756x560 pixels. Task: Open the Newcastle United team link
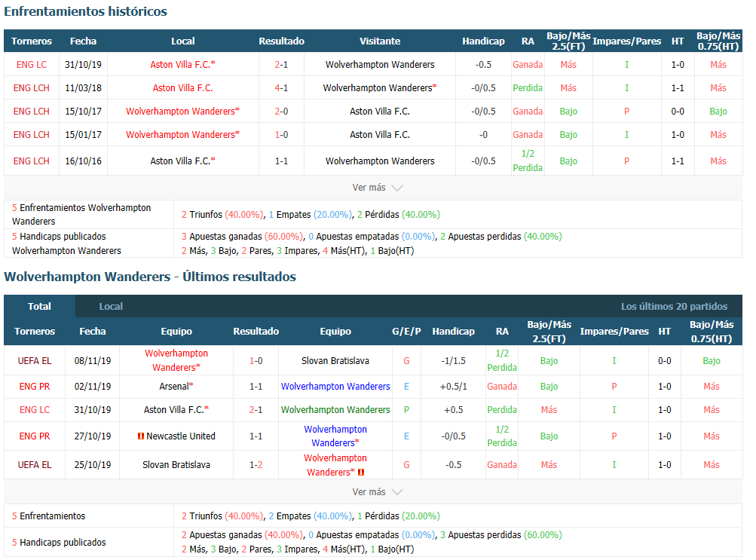click(181, 436)
